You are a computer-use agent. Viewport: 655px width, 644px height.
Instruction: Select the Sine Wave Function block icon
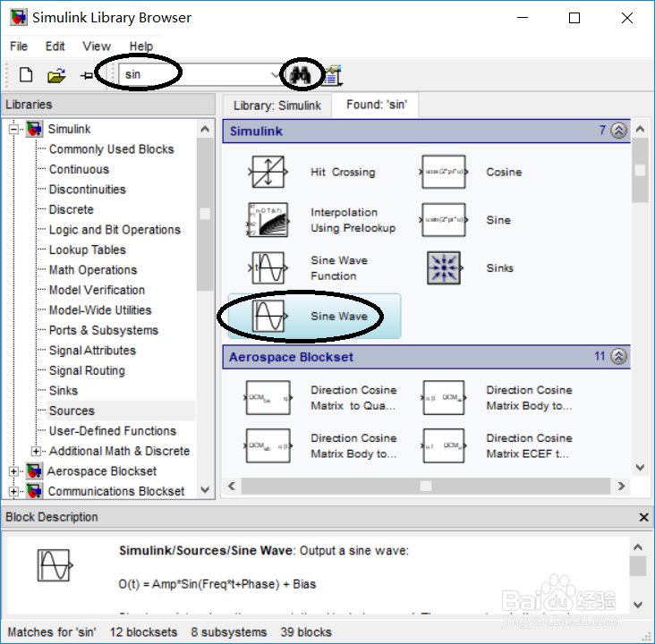268,268
